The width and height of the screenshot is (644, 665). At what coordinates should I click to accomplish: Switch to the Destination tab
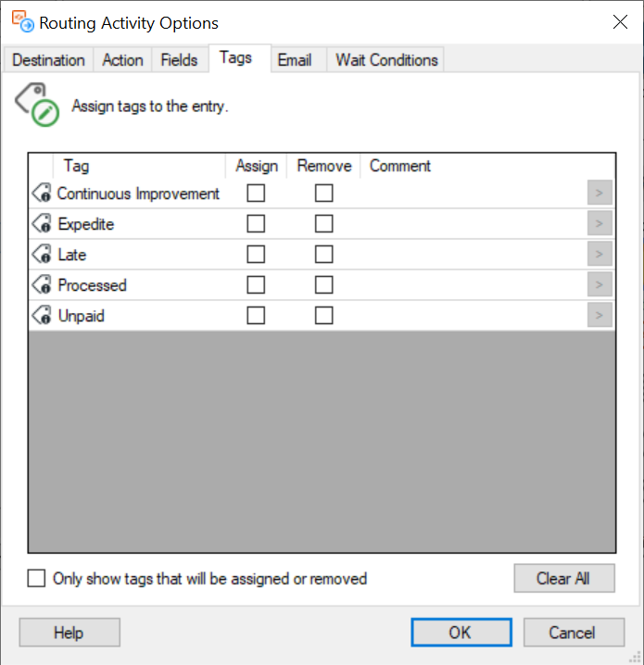pyautogui.click(x=49, y=60)
